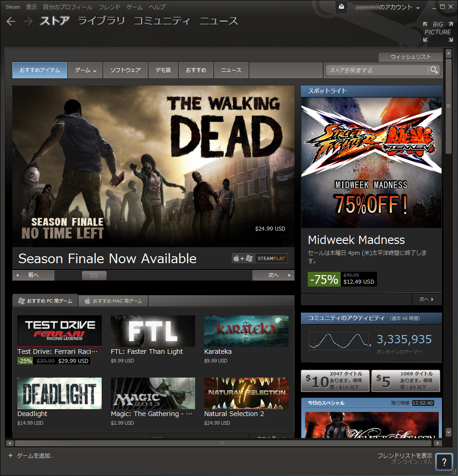Click Season Finale Now Available caption

[x=108, y=259]
